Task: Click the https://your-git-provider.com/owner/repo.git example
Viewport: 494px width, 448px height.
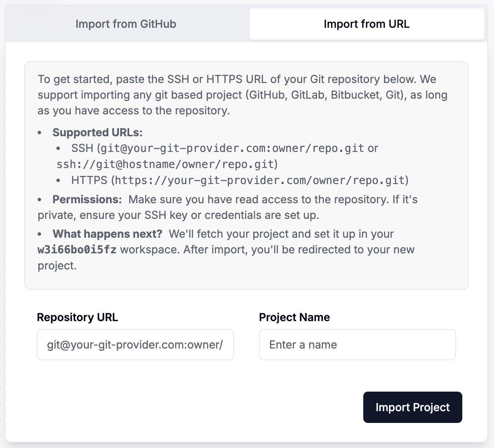Action: (x=260, y=180)
